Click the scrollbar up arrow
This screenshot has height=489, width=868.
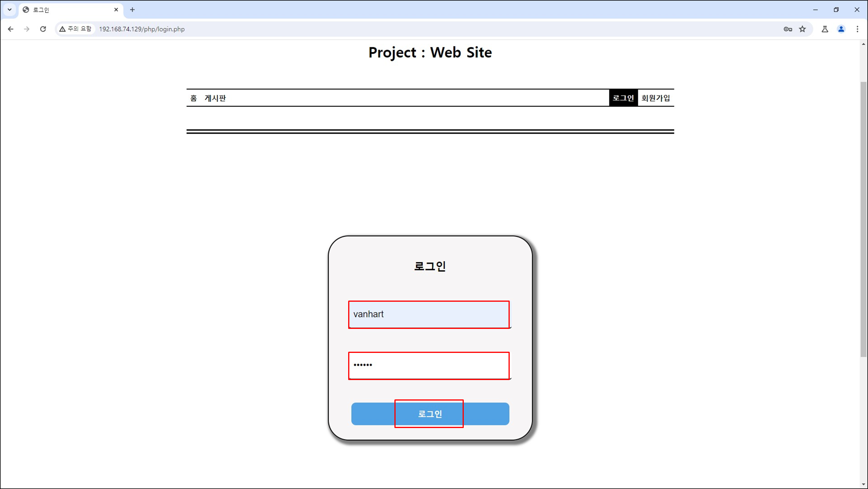click(864, 44)
